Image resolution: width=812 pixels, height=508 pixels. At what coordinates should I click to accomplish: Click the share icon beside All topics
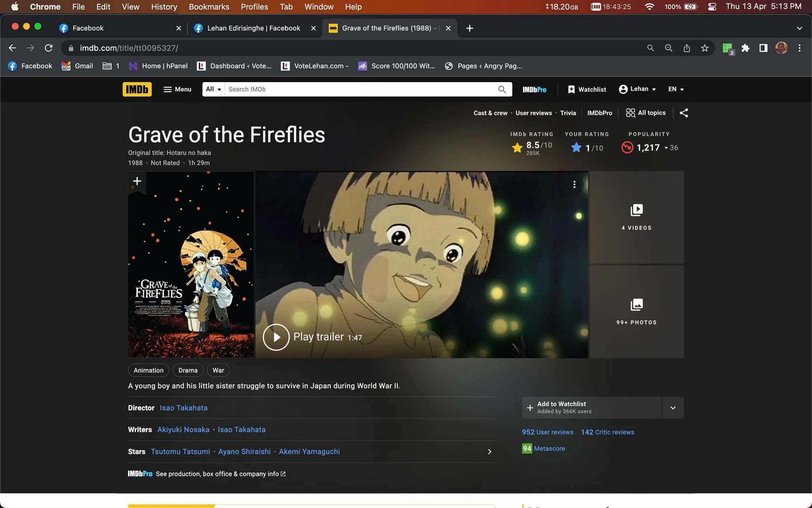click(x=684, y=113)
